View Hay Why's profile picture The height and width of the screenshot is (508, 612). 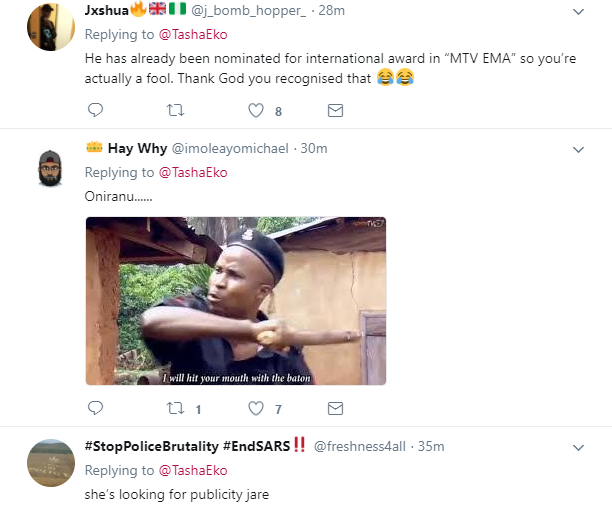50,165
